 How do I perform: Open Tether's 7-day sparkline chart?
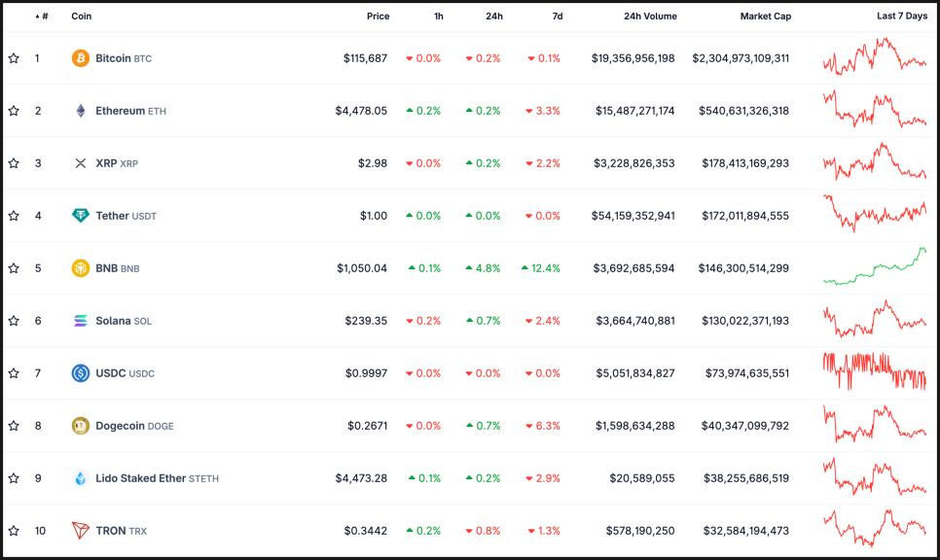pos(875,213)
